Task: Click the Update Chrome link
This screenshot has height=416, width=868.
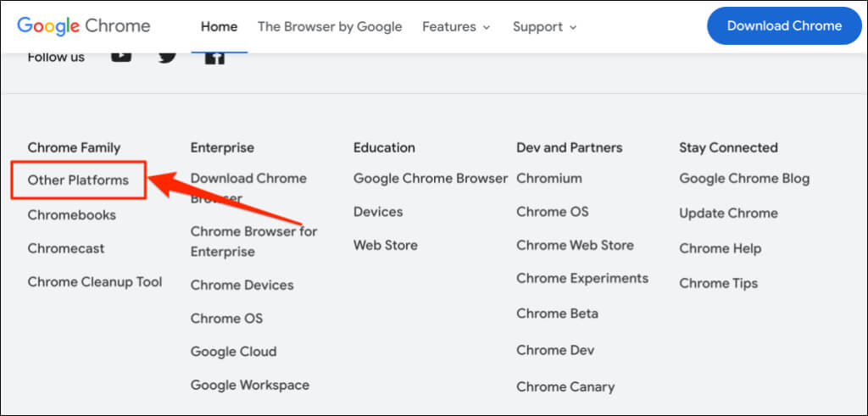Action: coord(728,213)
